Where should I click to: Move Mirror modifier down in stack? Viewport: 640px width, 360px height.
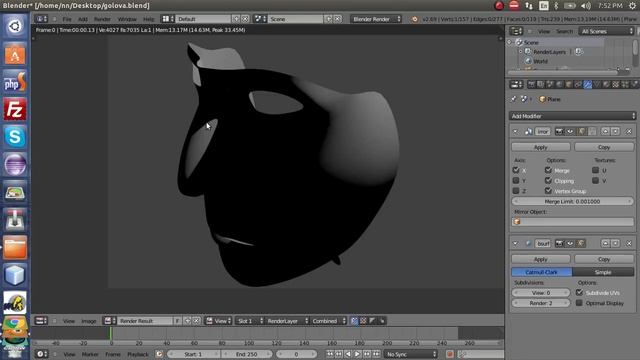pos(616,131)
